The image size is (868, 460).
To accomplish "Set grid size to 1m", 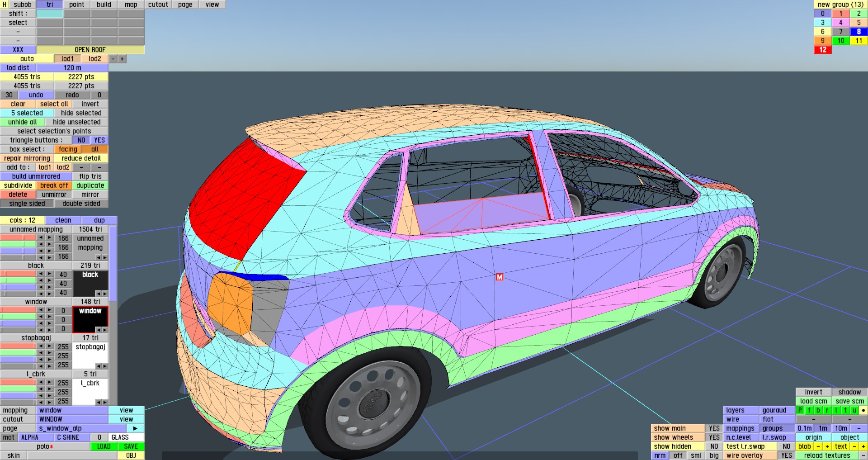I will tap(823, 428).
